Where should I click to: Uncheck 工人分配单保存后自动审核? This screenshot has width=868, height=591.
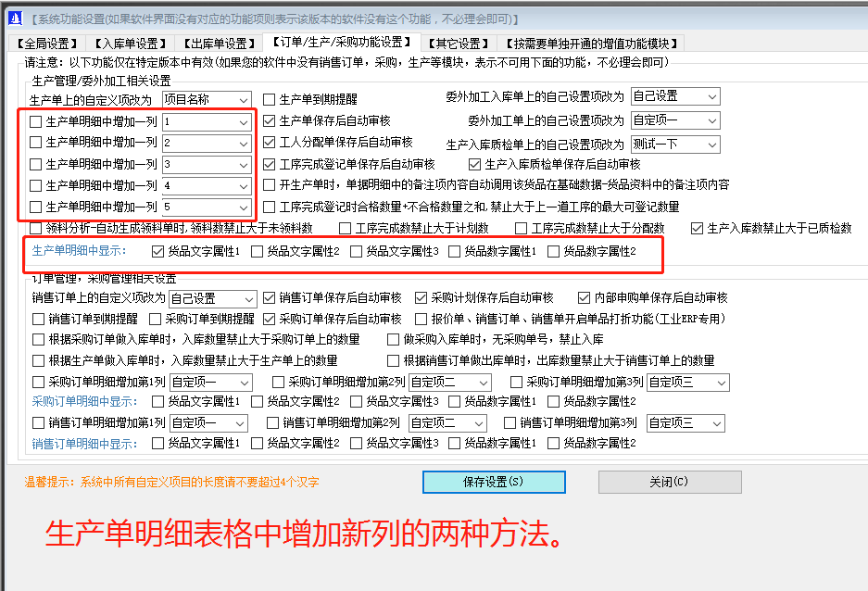click(x=268, y=142)
